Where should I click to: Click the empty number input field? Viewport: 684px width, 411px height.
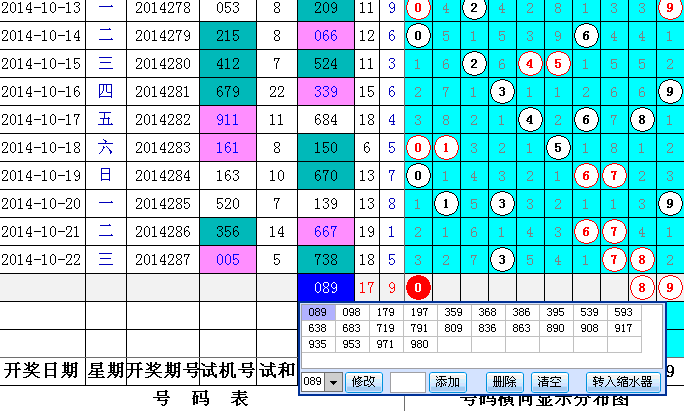407,382
